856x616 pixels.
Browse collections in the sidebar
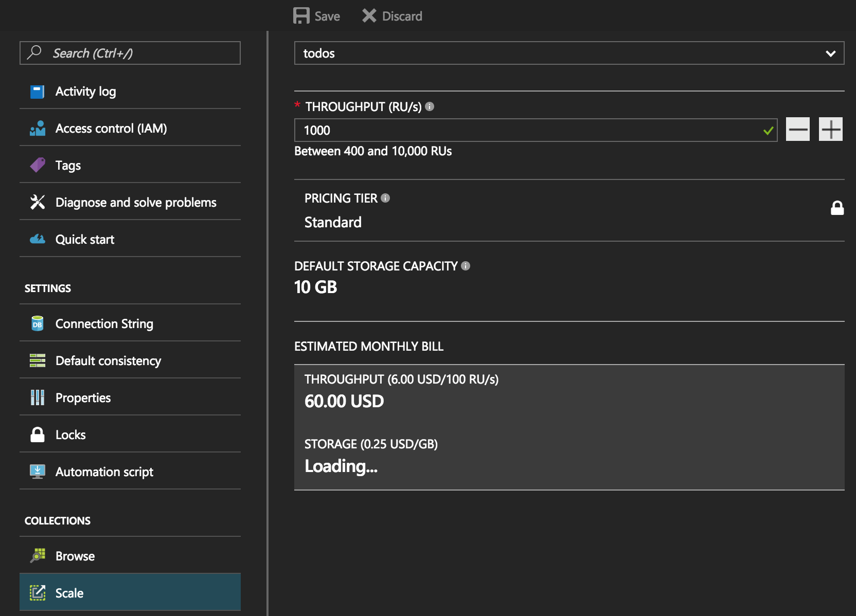coord(75,556)
